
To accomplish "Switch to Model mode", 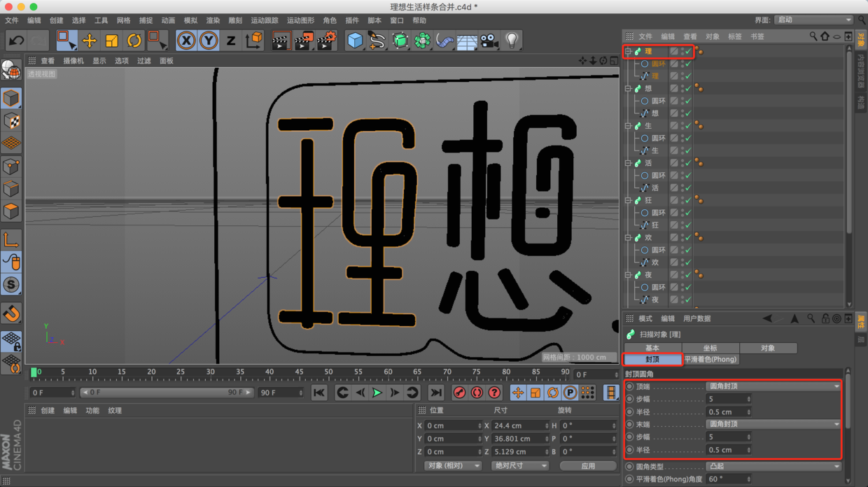I will [11, 98].
